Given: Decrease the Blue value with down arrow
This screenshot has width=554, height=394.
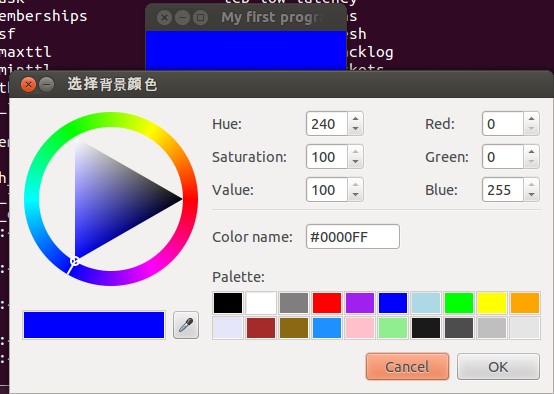Looking at the screenshot, I should [x=531, y=195].
